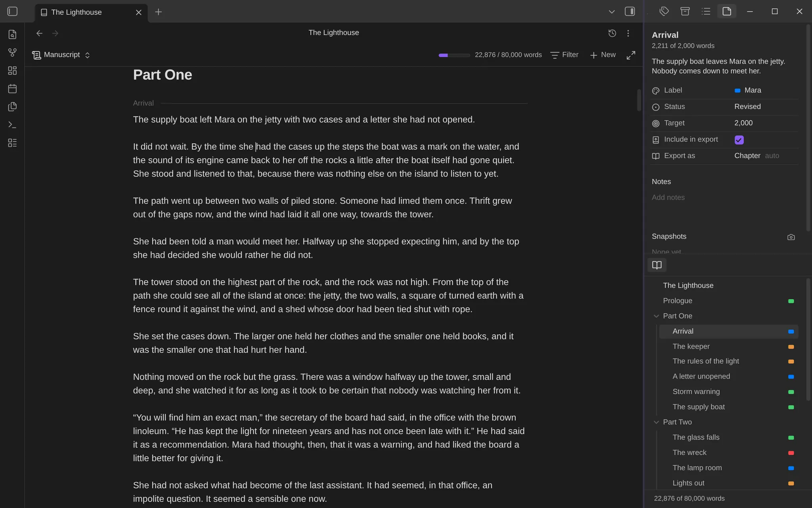The height and width of the screenshot is (508, 812).
Task: Open the tab list chevron dropdown
Action: [x=611, y=12]
